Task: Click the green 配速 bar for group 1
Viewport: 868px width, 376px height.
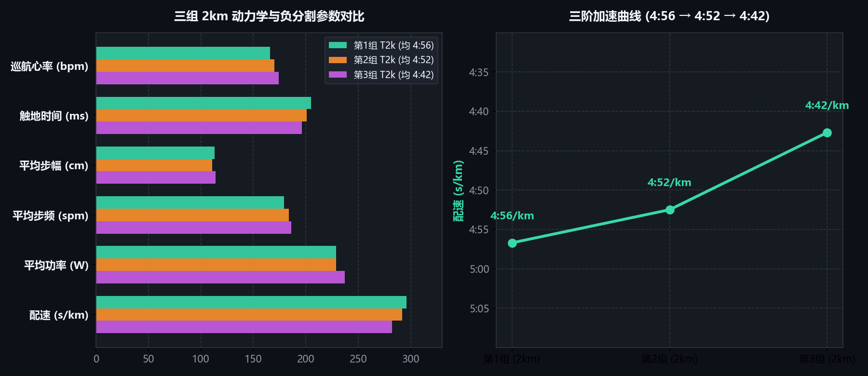Action: (251, 302)
